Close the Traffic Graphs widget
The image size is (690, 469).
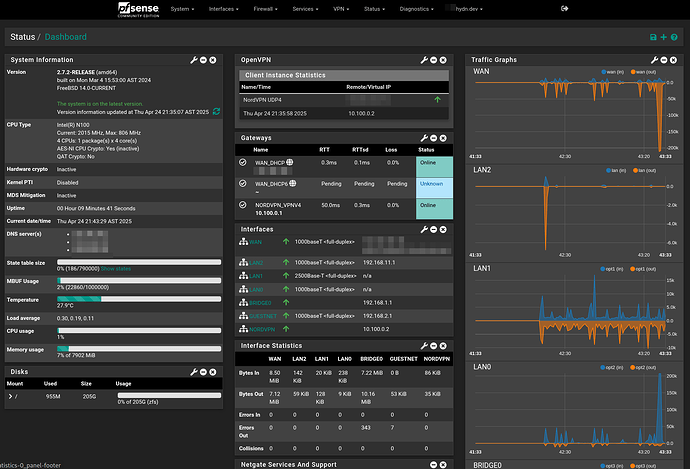click(673, 60)
